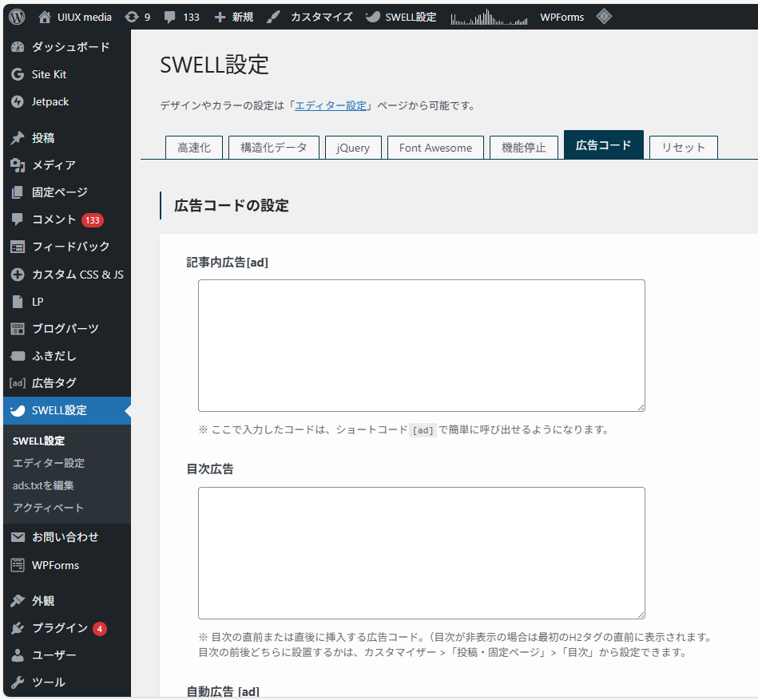Click inside the 記事内広告[ad] textarea

click(x=421, y=345)
